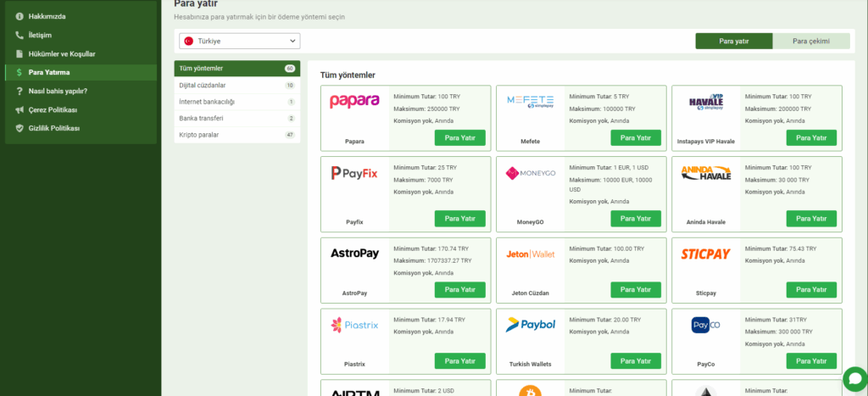The width and height of the screenshot is (868, 396).
Task: Click the Jeton Wallet logo
Action: pos(530,254)
